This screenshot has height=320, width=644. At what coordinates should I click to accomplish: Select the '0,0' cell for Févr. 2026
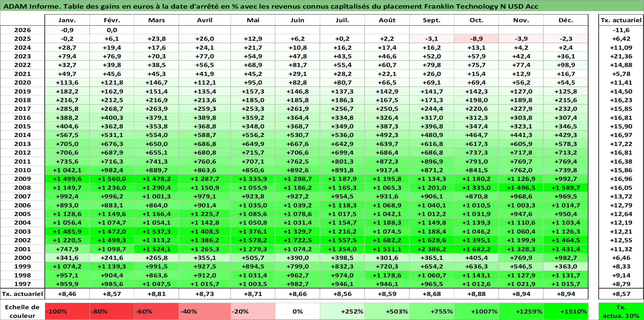(x=112, y=30)
